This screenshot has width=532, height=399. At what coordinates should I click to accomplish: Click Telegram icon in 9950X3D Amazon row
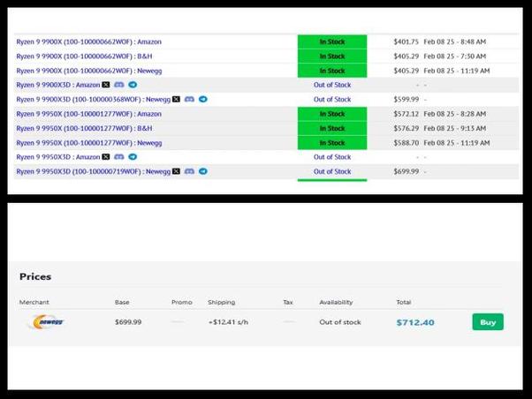[133, 157]
